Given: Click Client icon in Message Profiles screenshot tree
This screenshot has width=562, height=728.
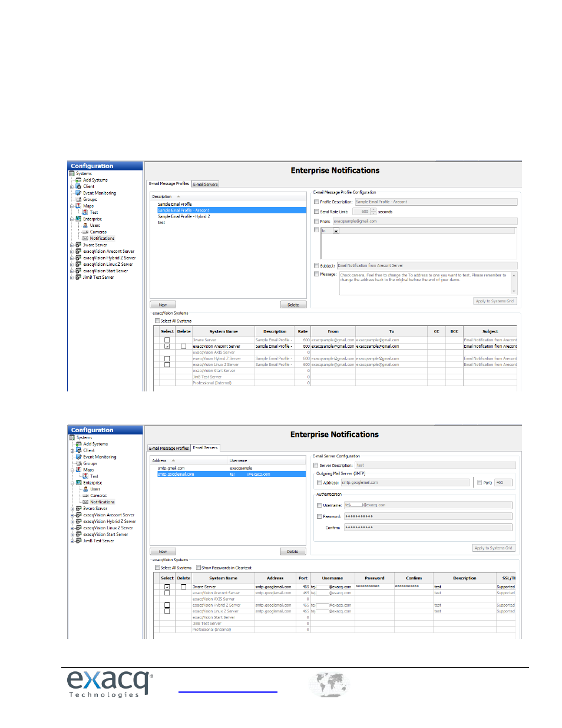Looking at the screenshot, I should point(78,186).
